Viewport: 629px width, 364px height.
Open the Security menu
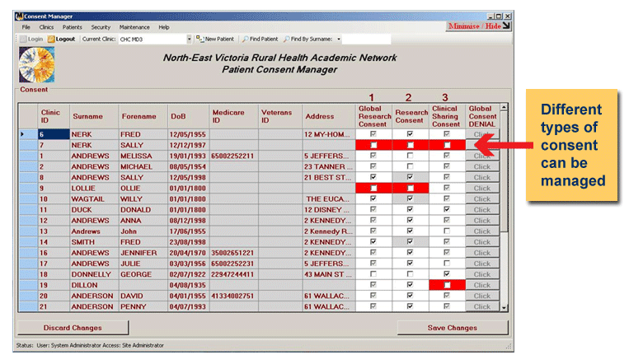(x=101, y=27)
